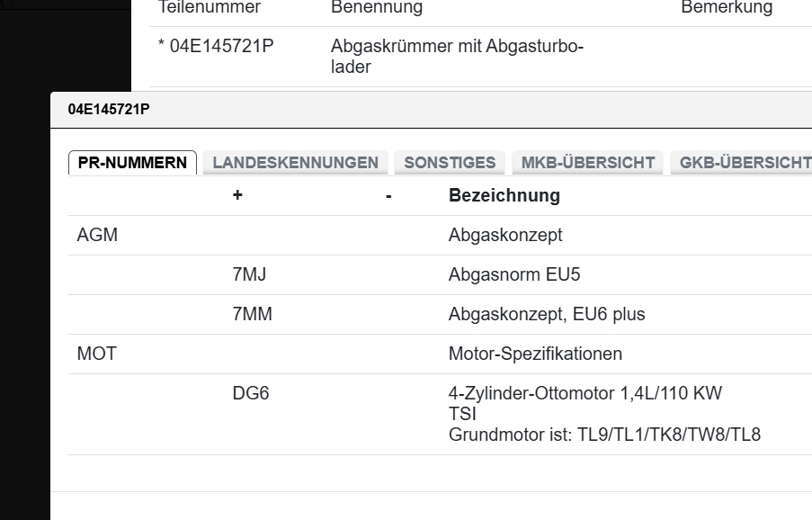This screenshot has width=812, height=520.
Task: Select the Grundmotor TL9/TL1/TK8 text line
Action: (603, 433)
